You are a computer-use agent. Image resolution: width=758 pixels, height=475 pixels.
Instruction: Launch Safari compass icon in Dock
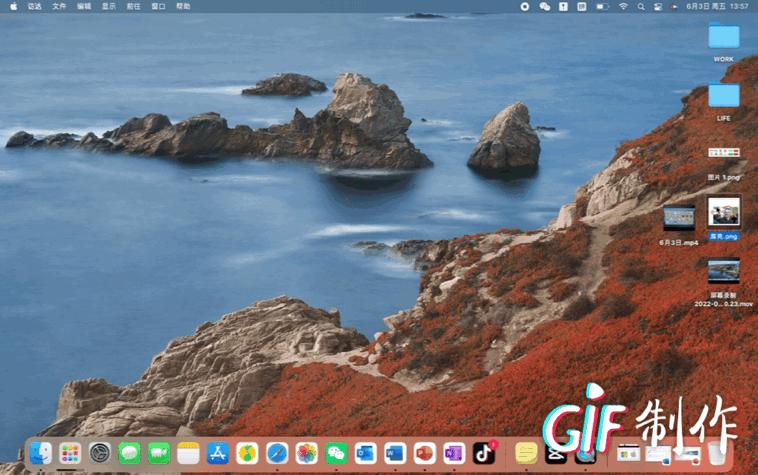(x=277, y=453)
